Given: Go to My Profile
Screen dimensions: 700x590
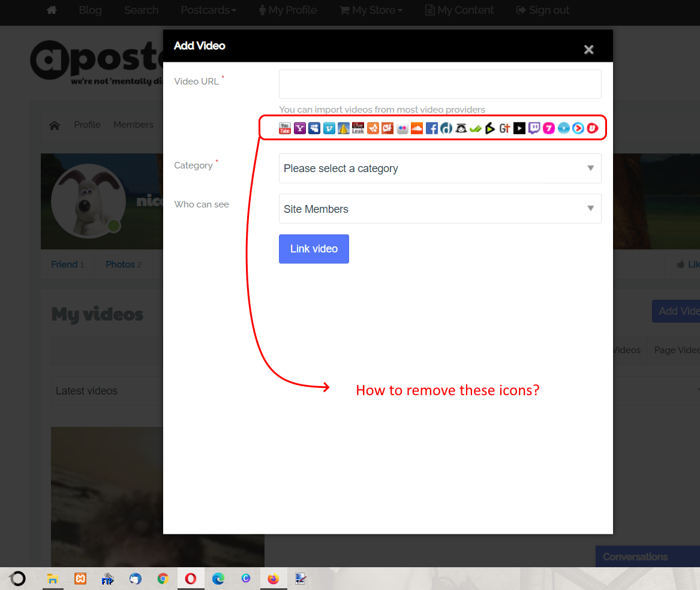Looking at the screenshot, I should click(288, 10).
